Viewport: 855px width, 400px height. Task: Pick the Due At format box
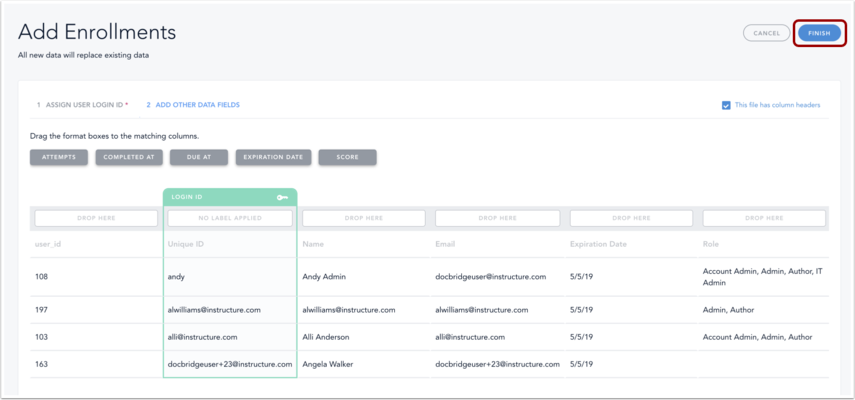[x=199, y=157]
